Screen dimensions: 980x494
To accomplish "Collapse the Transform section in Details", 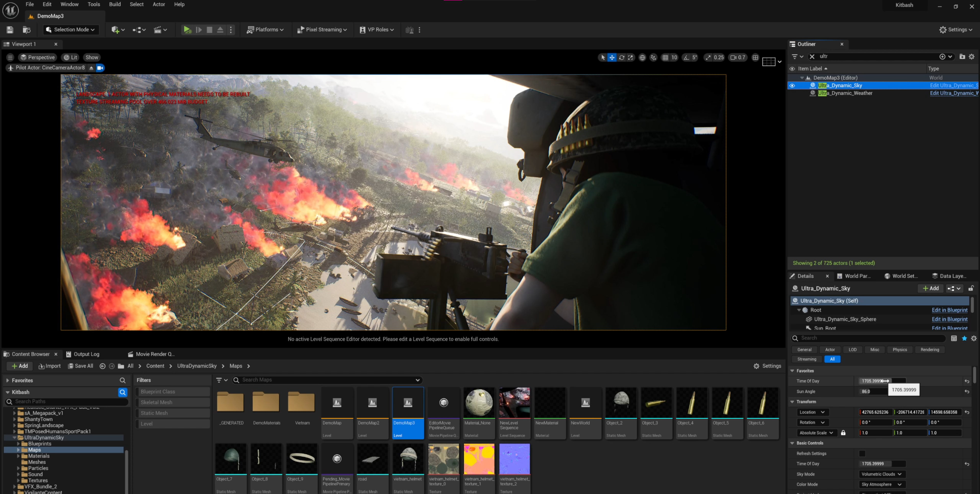I will click(x=792, y=402).
